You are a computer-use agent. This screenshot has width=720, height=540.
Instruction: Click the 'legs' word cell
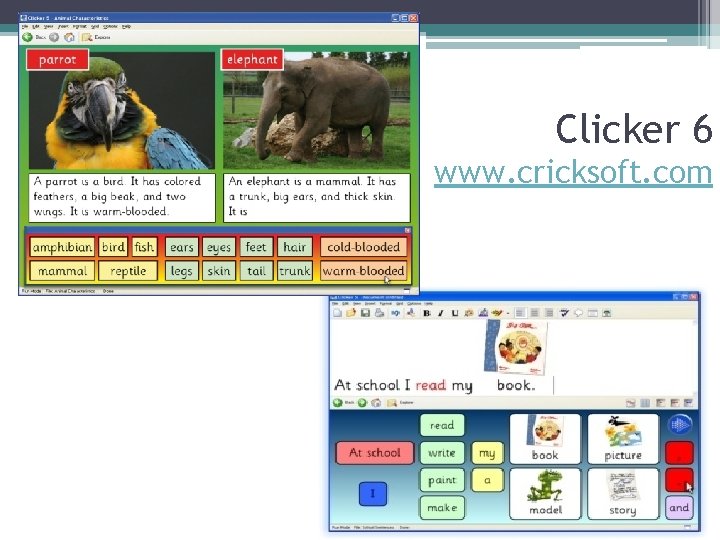(182, 271)
